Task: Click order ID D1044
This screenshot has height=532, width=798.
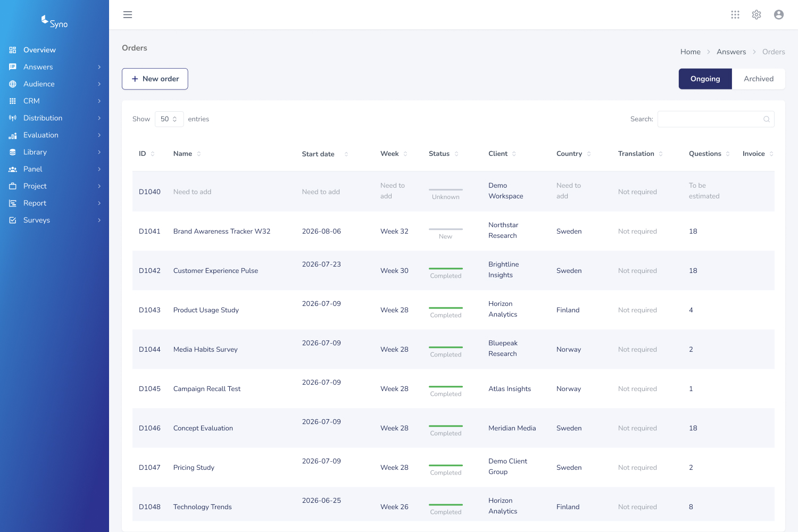Action: click(x=149, y=350)
